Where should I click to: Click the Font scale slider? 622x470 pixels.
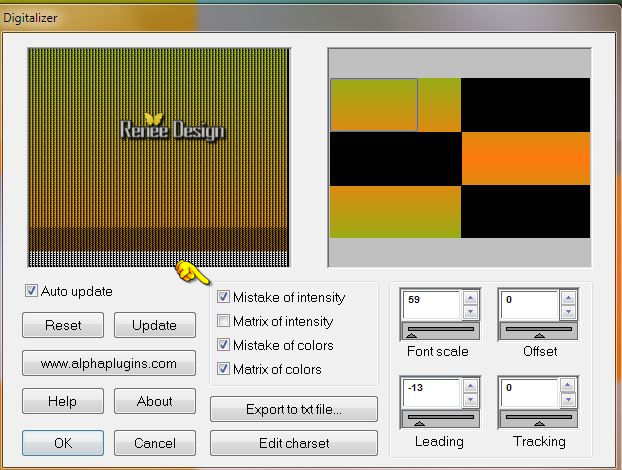440,331
